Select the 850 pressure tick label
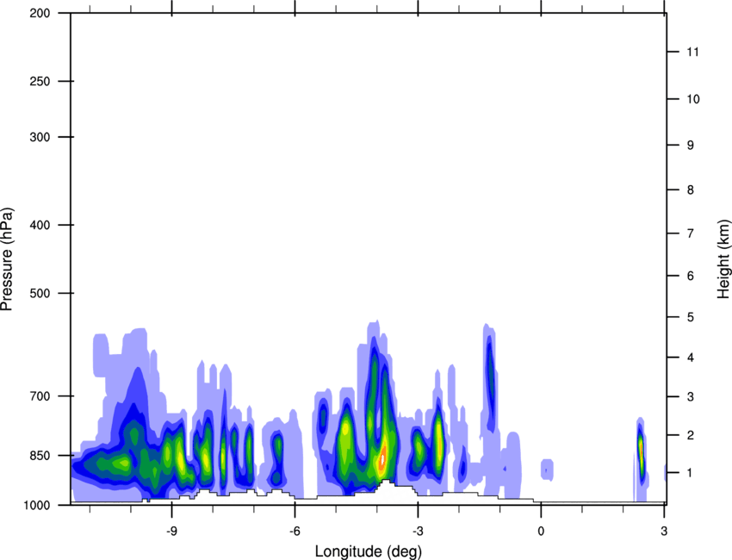This screenshot has width=732, height=560. 40,456
